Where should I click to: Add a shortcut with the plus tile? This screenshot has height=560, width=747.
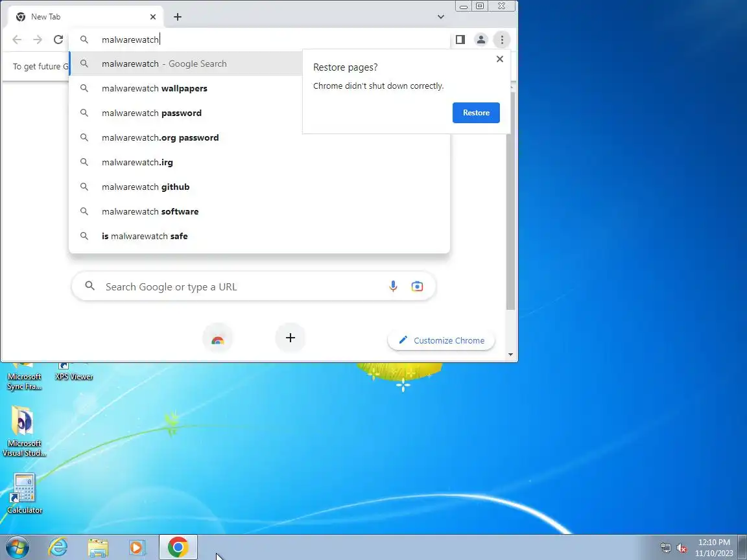(290, 338)
